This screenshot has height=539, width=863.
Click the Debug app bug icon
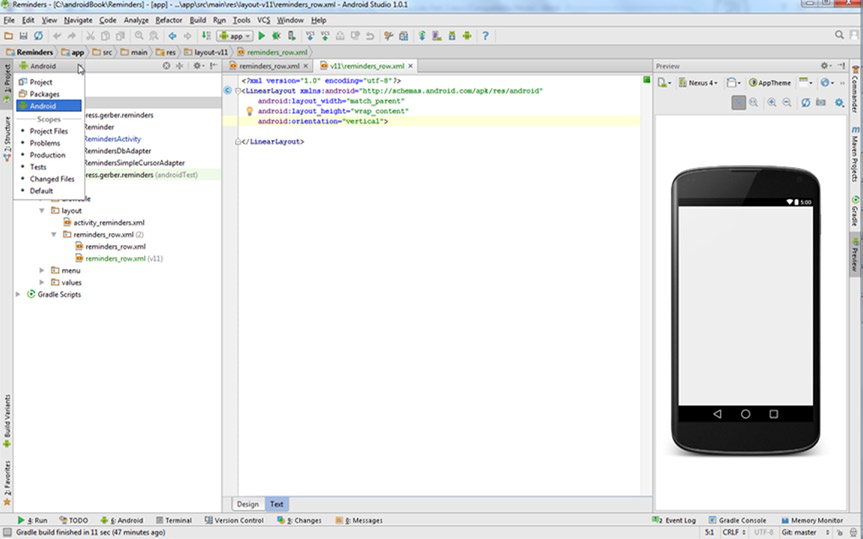(x=277, y=36)
